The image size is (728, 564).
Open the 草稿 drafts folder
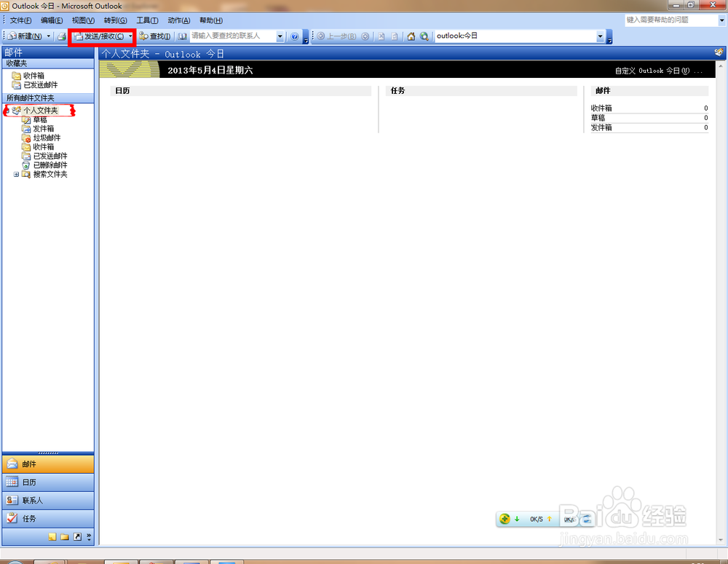pos(39,120)
